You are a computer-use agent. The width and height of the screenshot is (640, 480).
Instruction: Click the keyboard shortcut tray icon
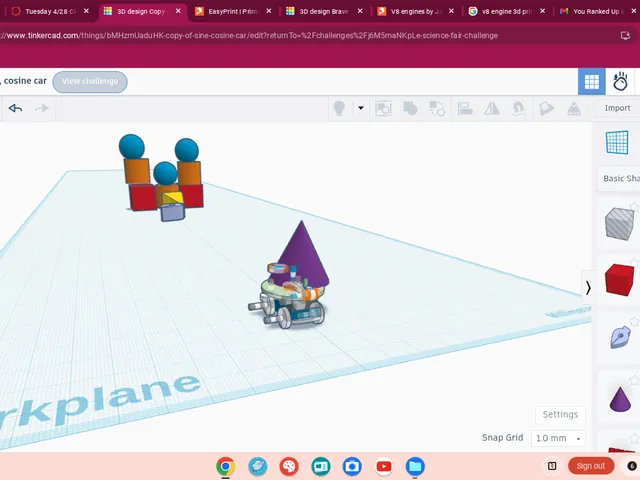pyautogui.click(x=552, y=466)
